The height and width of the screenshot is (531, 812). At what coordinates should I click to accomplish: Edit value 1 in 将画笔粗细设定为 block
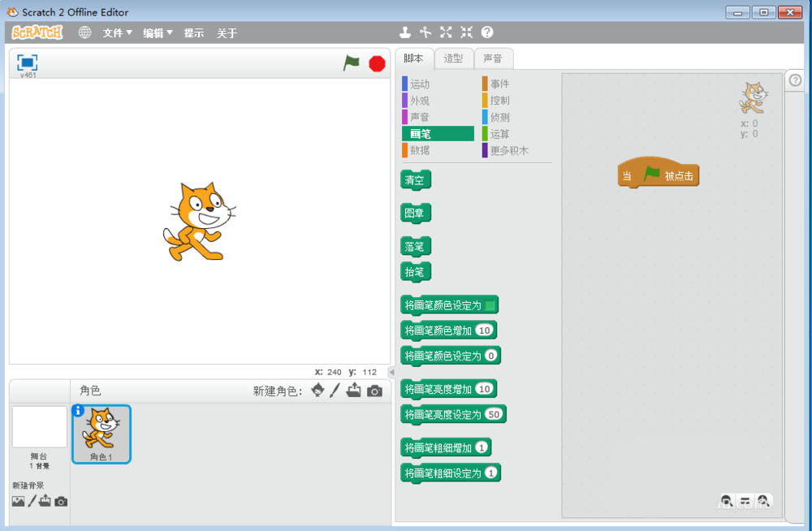pyautogui.click(x=491, y=473)
